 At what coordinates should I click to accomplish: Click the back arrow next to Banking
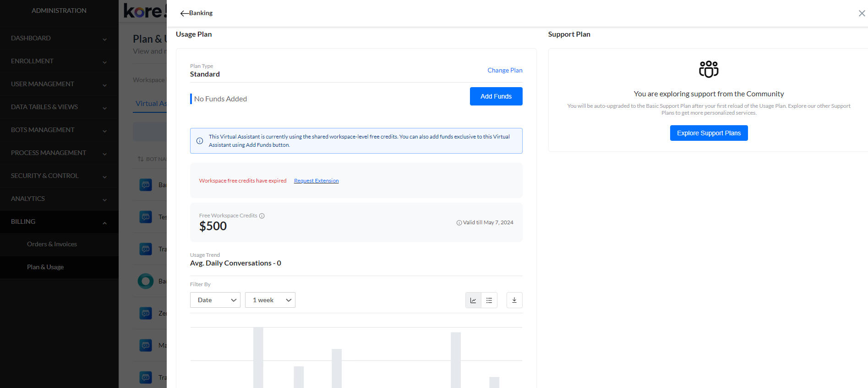point(184,13)
